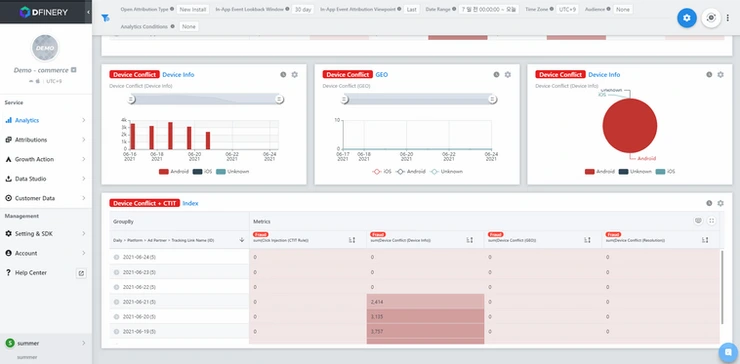Screen dimensions: 740x364
Task: Click the GEO link in the card title
Action: [x=382, y=75]
